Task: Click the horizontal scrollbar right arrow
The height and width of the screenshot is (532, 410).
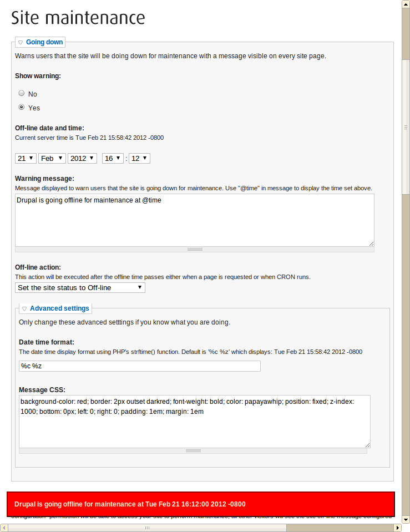Action: click(x=397, y=528)
